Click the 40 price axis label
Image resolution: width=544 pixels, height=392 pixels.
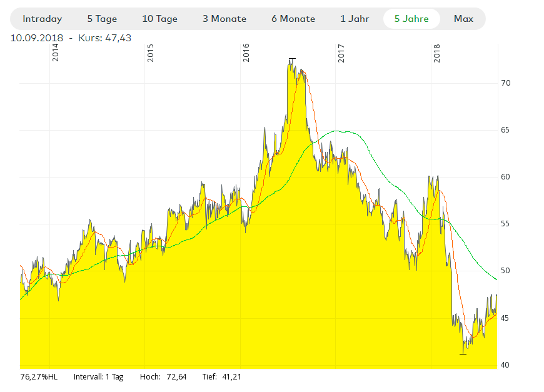[505, 365]
